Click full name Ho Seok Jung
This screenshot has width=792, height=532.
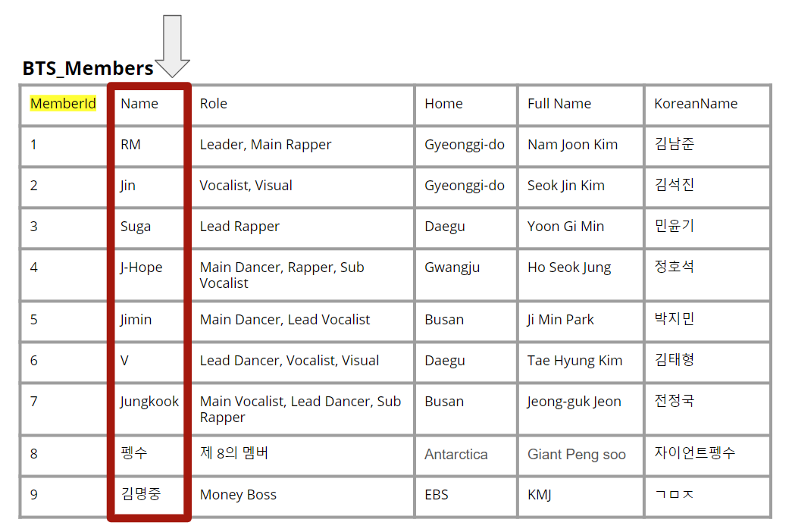point(569,268)
